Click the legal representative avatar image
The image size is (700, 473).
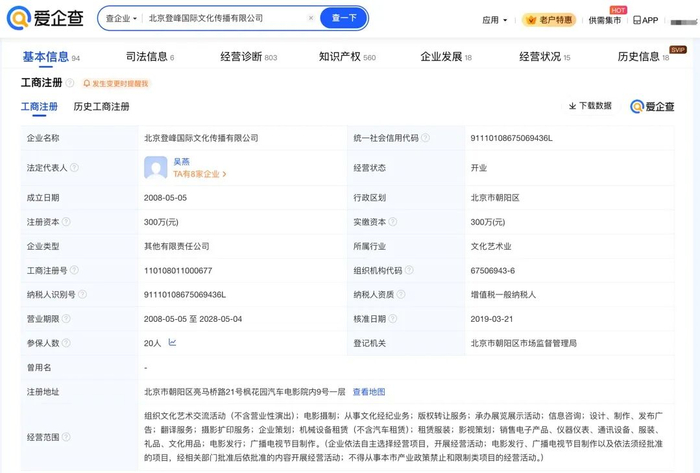(156, 167)
